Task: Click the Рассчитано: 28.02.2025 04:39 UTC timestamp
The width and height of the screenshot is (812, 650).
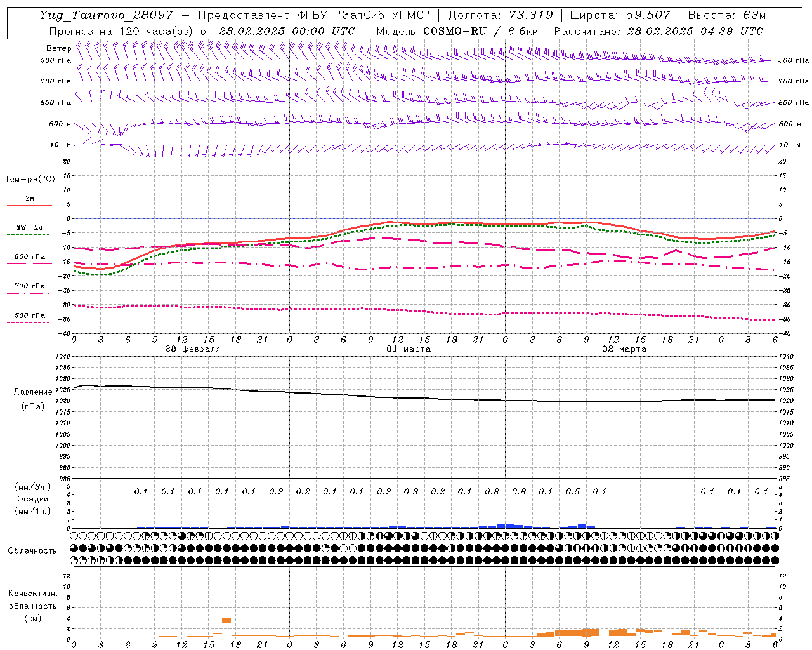Action: pos(658,31)
